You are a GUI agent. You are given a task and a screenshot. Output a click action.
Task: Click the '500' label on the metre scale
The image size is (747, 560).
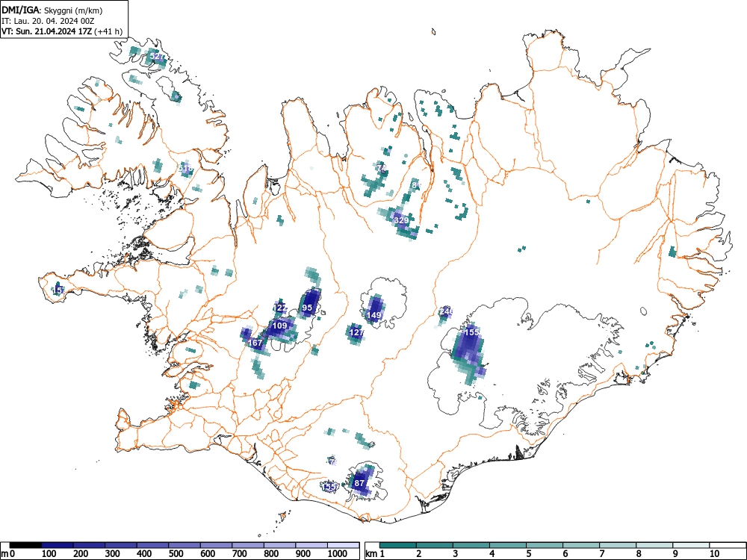[x=176, y=554]
